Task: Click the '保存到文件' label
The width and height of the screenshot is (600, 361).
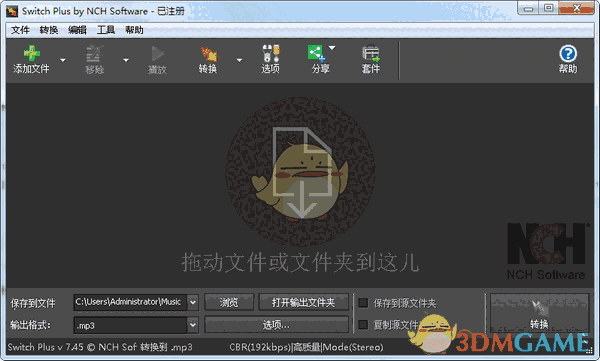Action: click(33, 303)
